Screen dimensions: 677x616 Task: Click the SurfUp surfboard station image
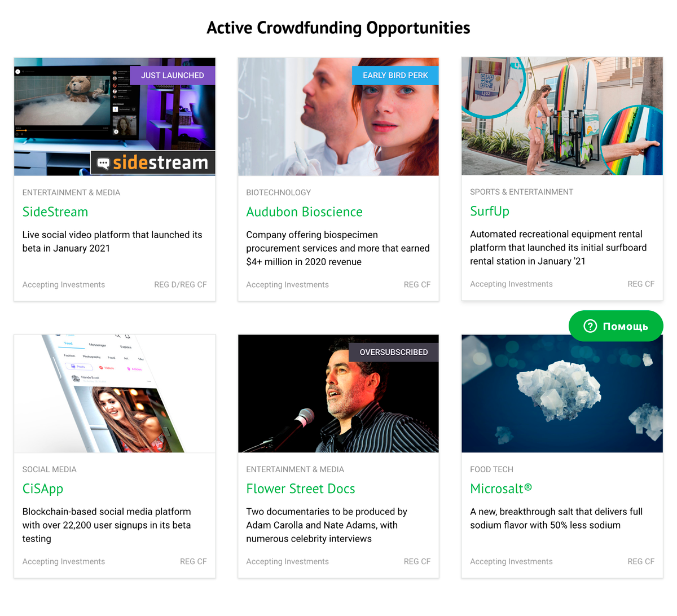(562, 116)
